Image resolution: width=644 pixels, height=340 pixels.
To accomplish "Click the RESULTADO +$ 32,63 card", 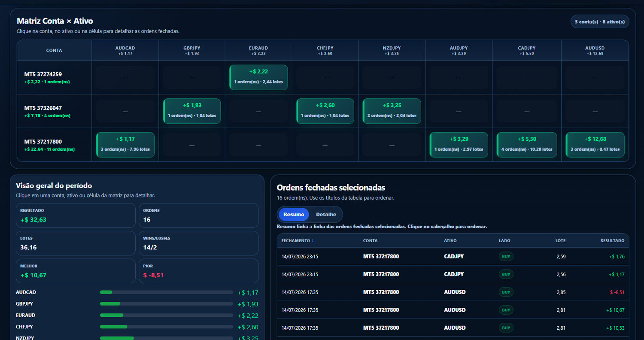I will point(76,216).
